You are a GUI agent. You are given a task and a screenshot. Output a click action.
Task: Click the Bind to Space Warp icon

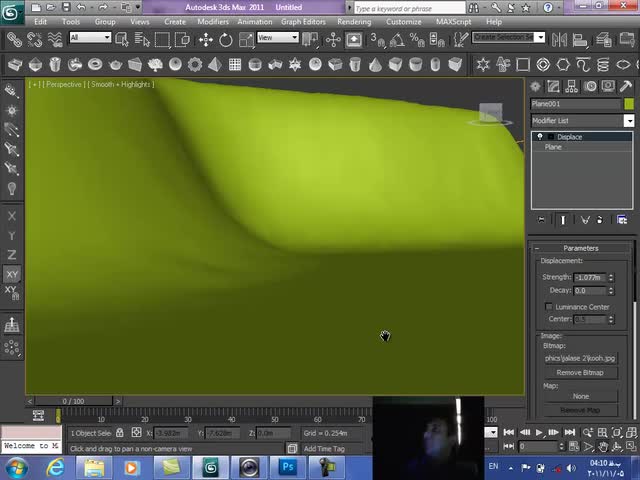click(55, 40)
